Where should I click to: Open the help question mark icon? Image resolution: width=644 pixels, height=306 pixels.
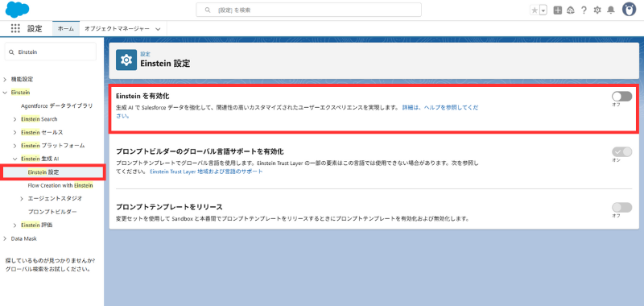(x=584, y=10)
